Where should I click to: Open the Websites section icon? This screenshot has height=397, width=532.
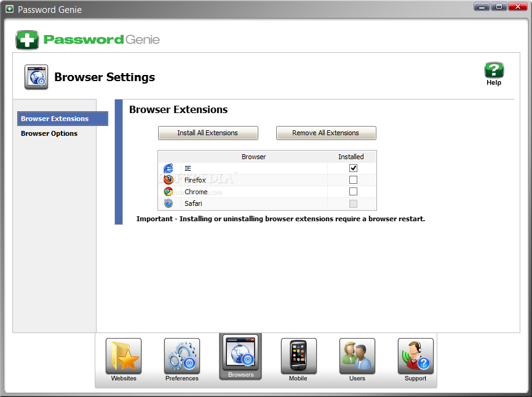(124, 356)
